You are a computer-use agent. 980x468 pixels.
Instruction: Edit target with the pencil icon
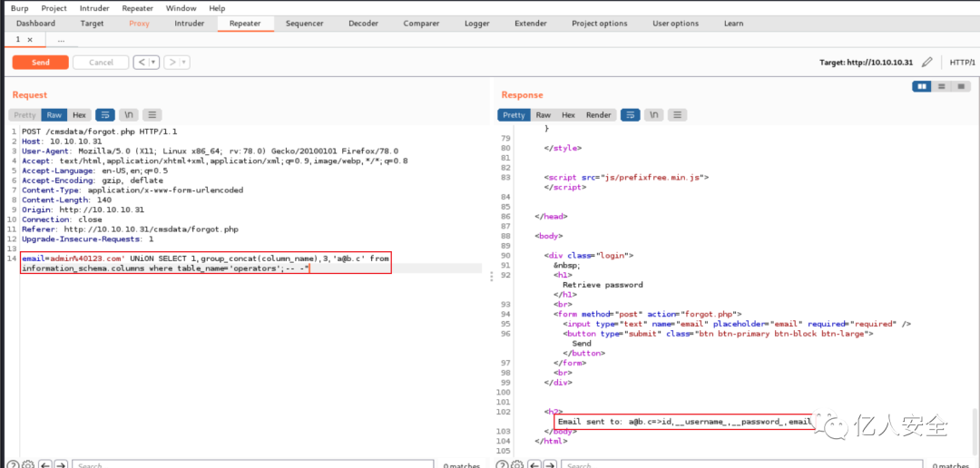[927, 62]
